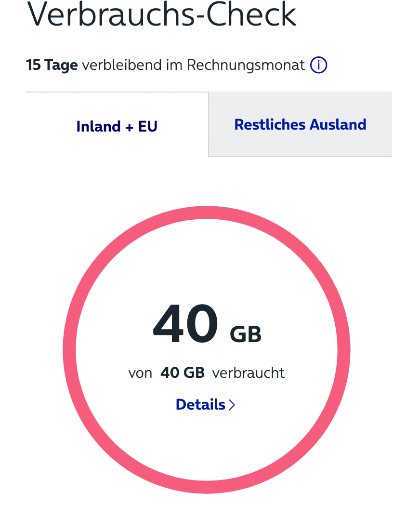The width and height of the screenshot is (419, 532).
Task: Select the grey inactive tab Restliches Ausland
Action: [300, 124]
